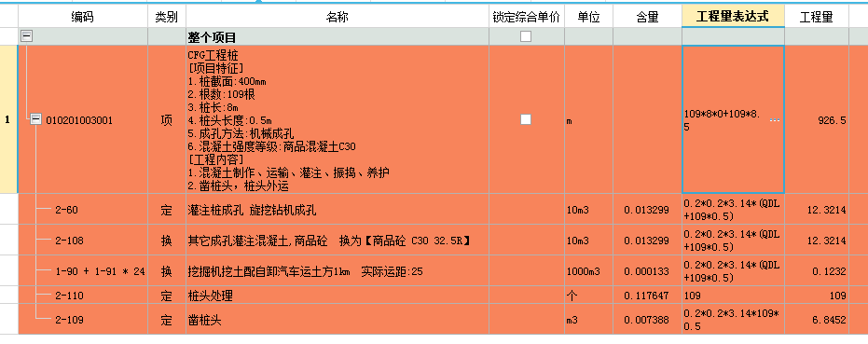Select name cell 桩头处理
Screen dimensions: 868x344
338,296
